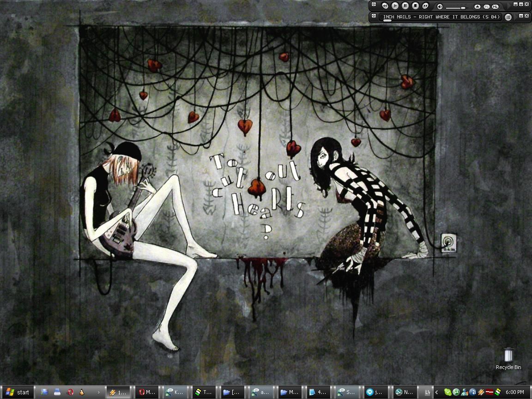532x399 pixels.
Task: Open MSN Messenger tray icon
Action: (x=465, y=392)
